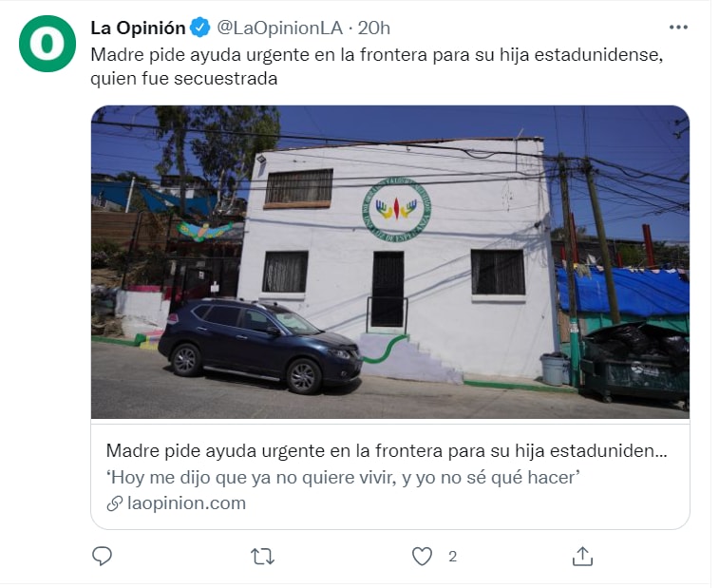The width and height of the screenshot is (719, 588).
Task: Click the tweet text line ending estadunidense
Action: (x=377, y=54)
